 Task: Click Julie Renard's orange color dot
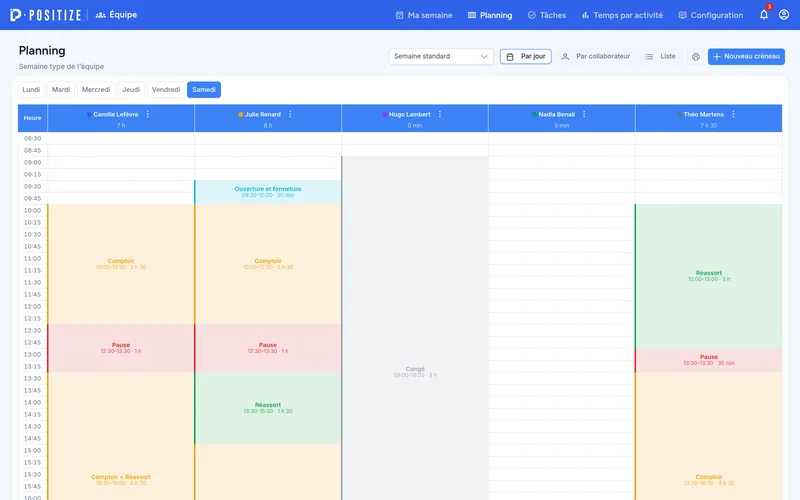pyautogui.click(x=240, y=115)
